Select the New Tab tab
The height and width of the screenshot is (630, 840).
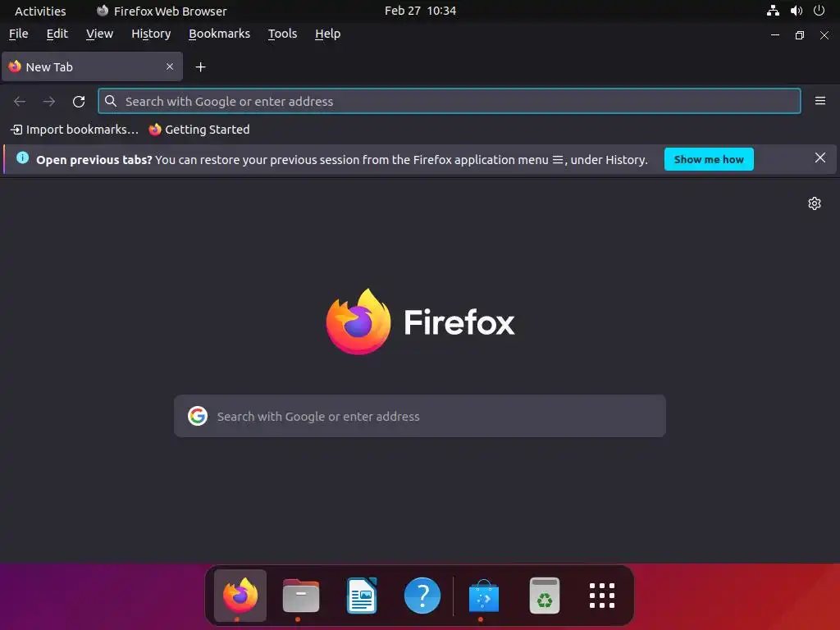[92, 66]
